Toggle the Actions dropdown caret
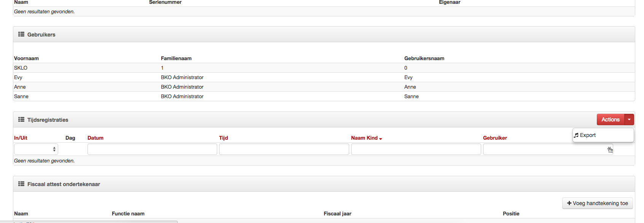The width and height of the screenshot is (644, 223). tap(629, 119)
